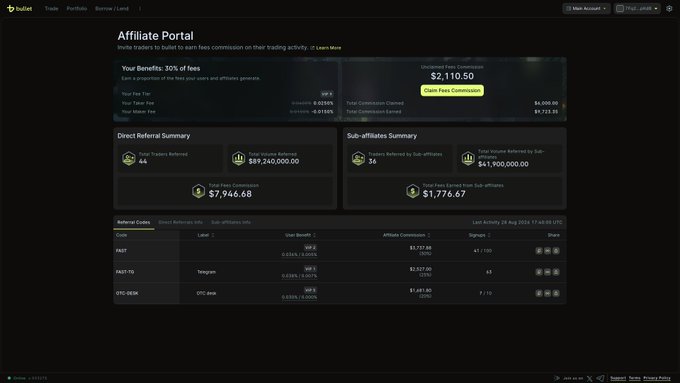
Task: Click the wallet avatar icon in header
Action: click(x=620, y=8)
